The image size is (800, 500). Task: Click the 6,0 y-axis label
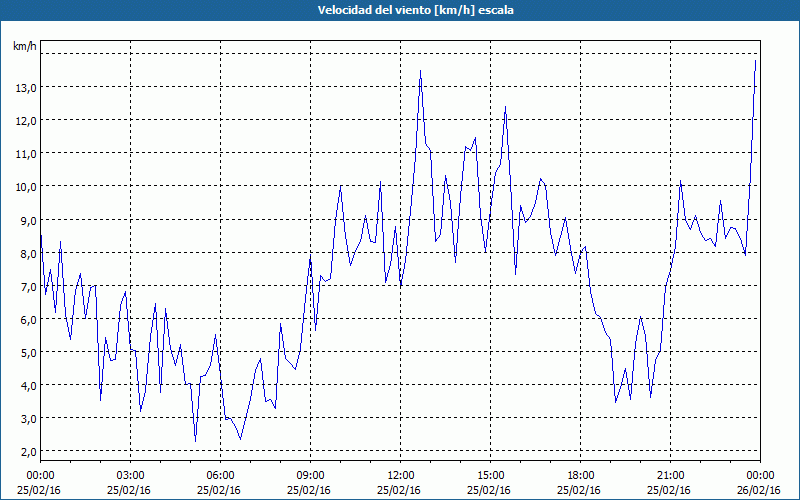[29, 319]
